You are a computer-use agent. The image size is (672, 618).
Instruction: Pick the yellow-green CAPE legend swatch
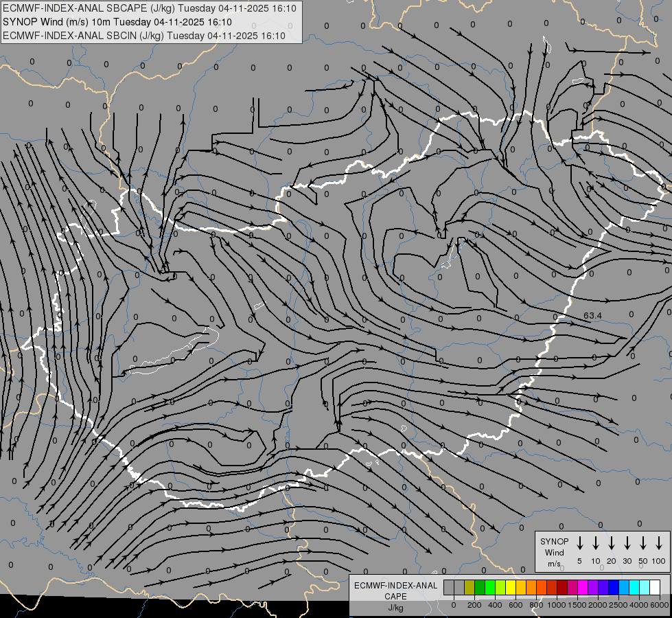500,587
